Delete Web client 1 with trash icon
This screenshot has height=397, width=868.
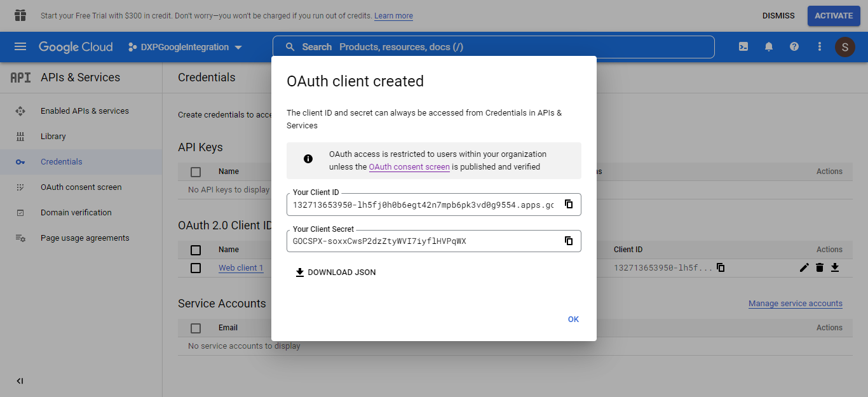click(x=820, y=268)
